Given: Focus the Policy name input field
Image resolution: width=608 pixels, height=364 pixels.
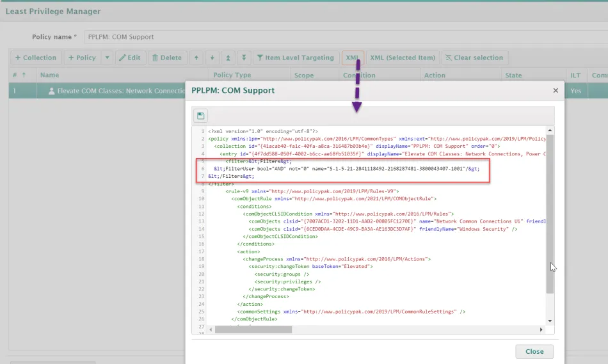Looking at the screenshot, I should [345, 37].
